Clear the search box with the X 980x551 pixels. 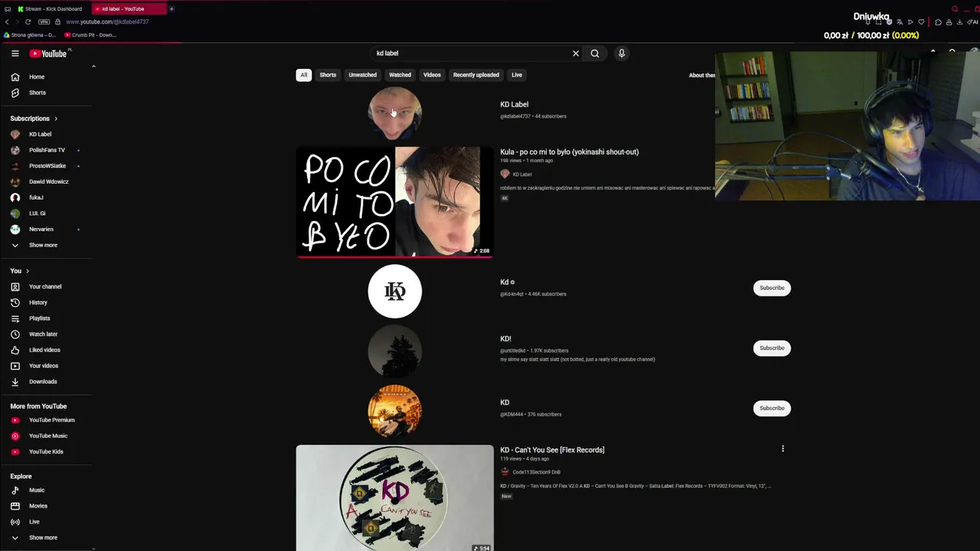tap(576, 54)
